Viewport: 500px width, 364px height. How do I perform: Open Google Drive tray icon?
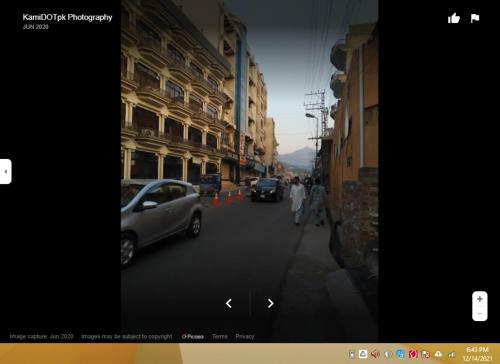click(363, 354)
